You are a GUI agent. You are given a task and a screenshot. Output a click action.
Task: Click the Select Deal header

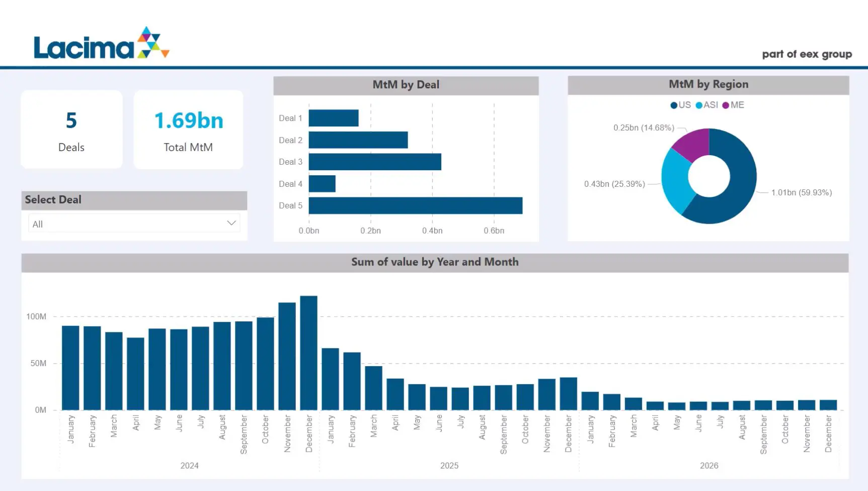coord(134,200)
